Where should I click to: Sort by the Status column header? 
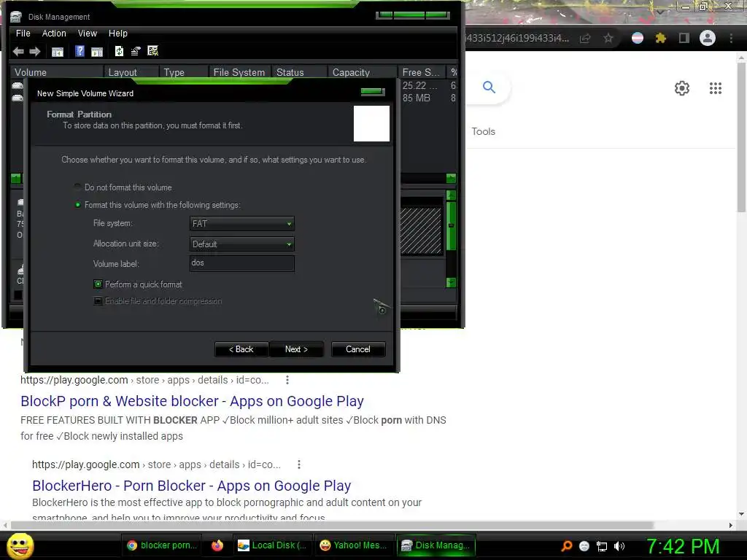tap(300, 72)
